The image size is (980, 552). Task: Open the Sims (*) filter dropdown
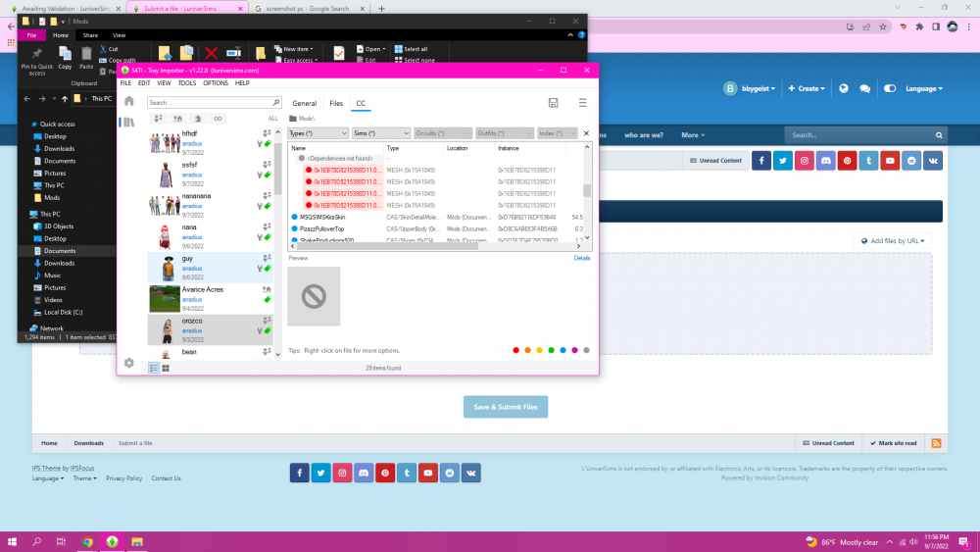(x=380, y=133)
